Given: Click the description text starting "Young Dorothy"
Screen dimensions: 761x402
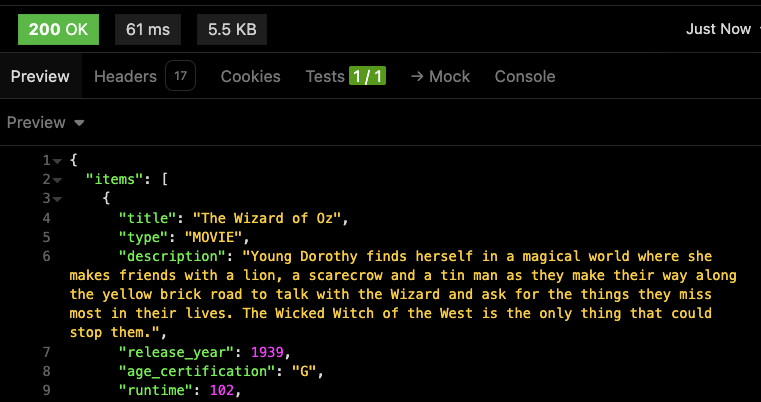Looking at the screenshot, I should pos(403,295).
